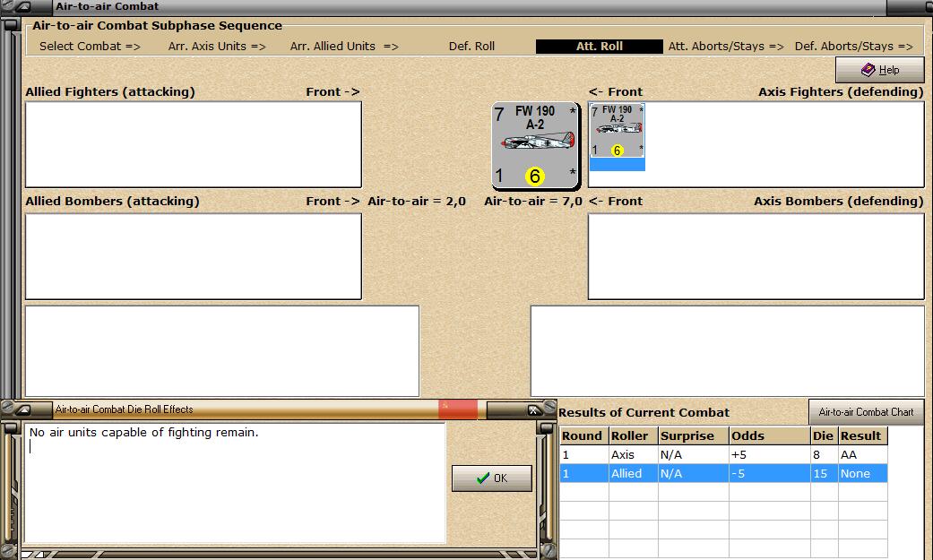Click the 'Air-to-air = 2,0' label

[x=417, y=201]
